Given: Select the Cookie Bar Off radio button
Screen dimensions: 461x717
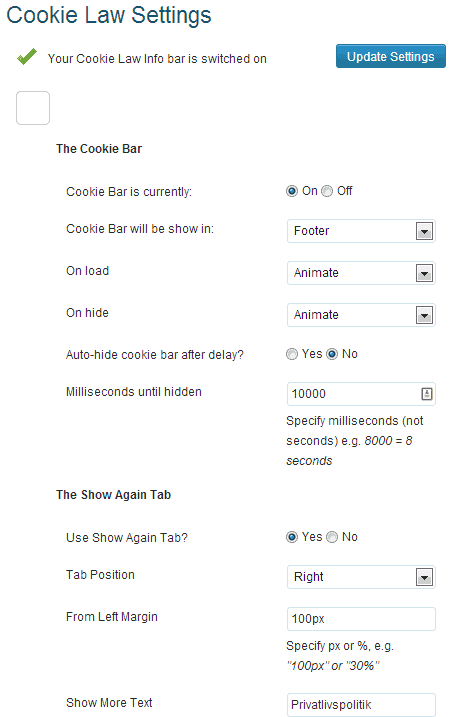Looking at the screenshot, I should pos(327,191).
